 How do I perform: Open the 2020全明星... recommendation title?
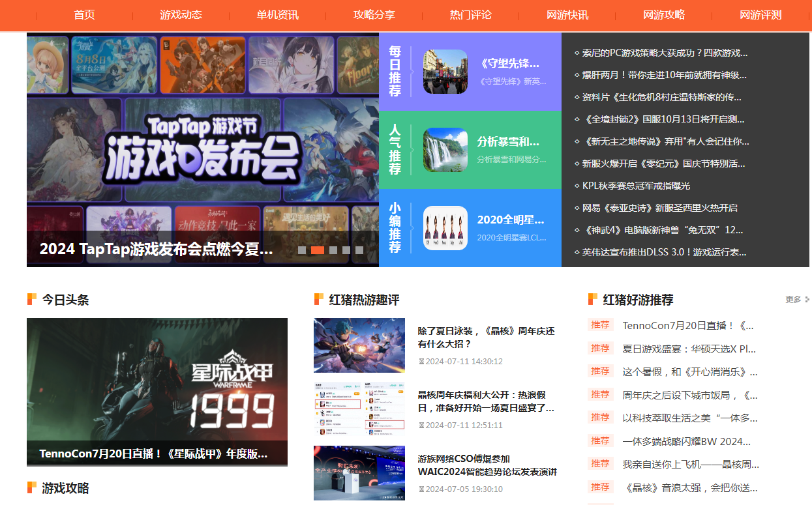click(x=510, y=220)
